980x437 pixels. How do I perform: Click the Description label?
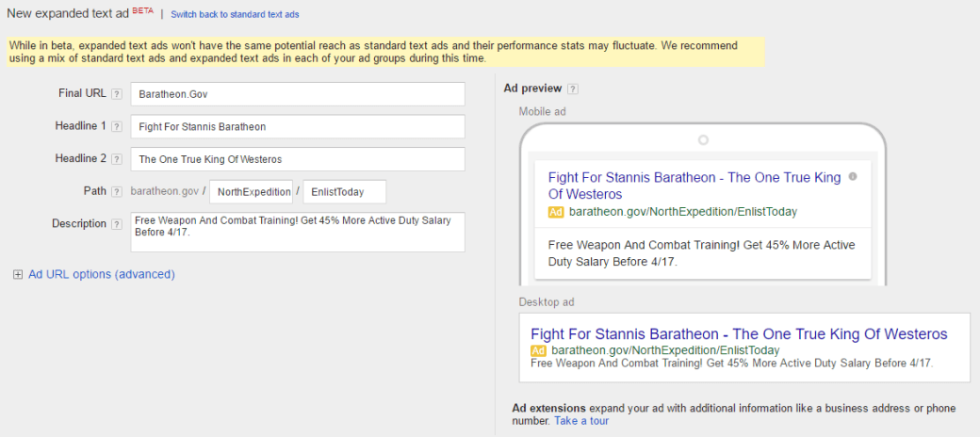79,223
